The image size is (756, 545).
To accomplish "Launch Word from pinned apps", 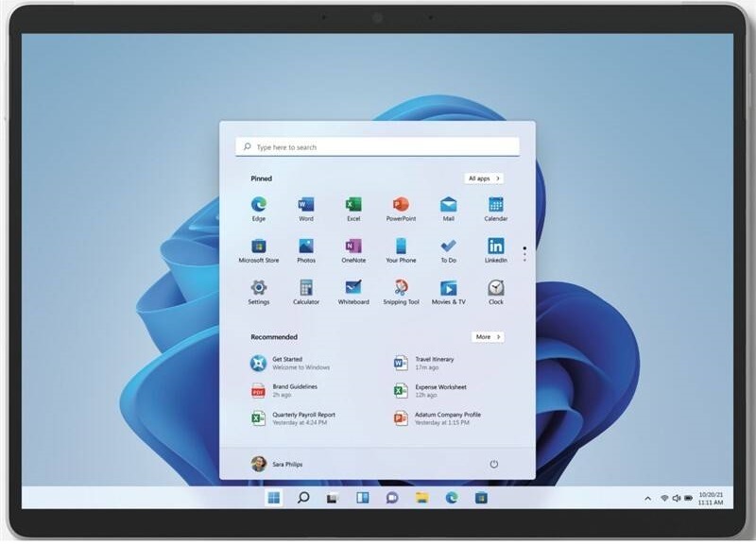I will click(x=306, y=209).
